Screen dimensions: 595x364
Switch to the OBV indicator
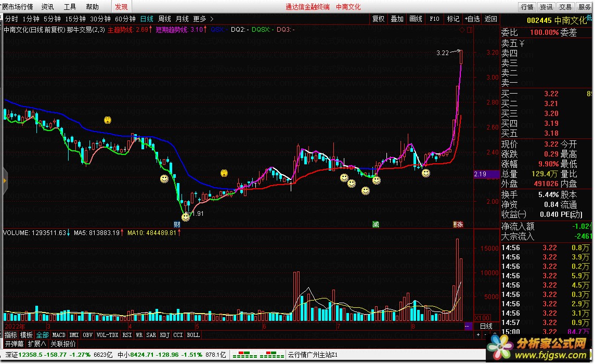[88, 335]
